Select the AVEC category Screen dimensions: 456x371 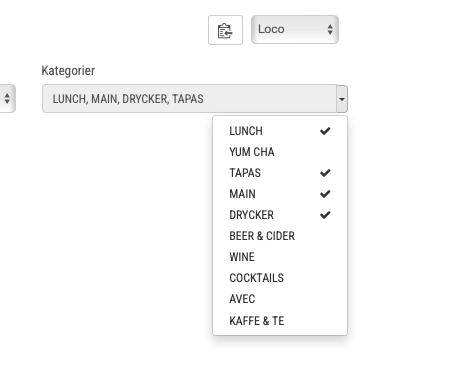tap(280, 299)
